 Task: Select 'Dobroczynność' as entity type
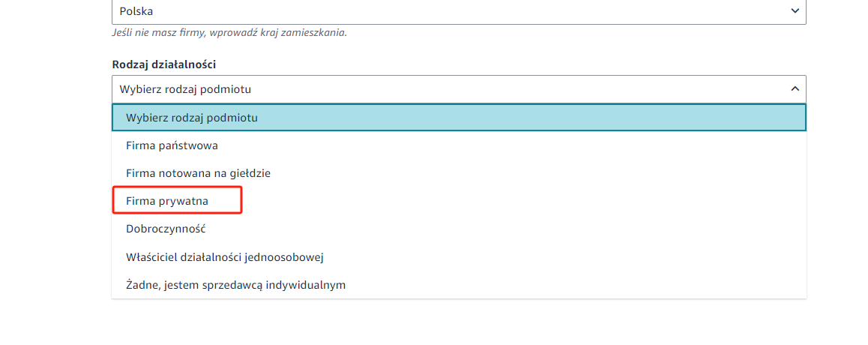point(166,229)
